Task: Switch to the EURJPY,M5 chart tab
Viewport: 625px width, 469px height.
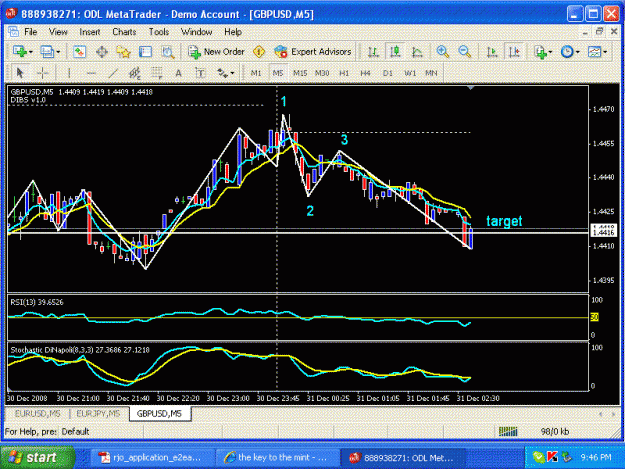Action: (x=98, y=414)
